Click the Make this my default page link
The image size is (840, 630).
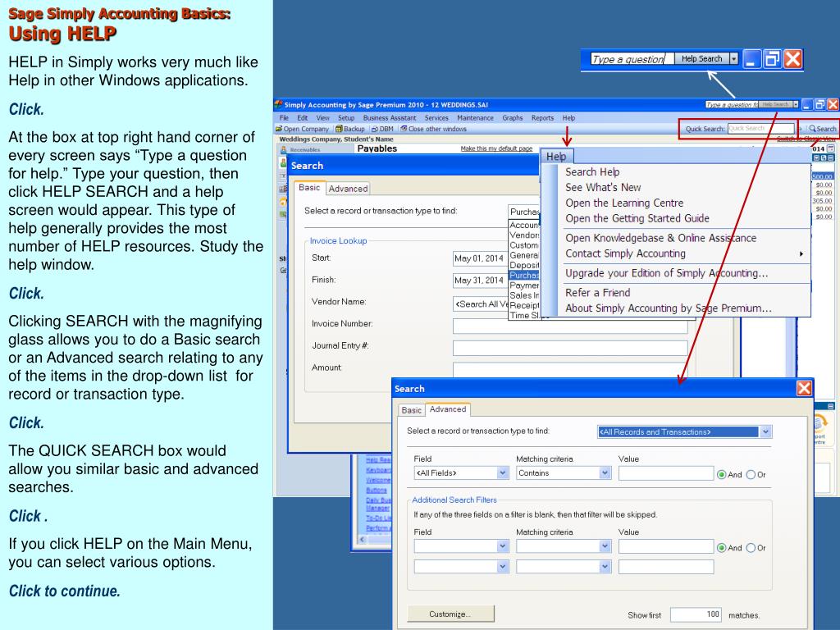(496, 148)
